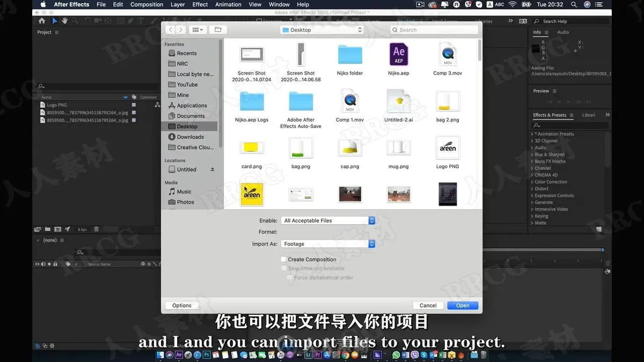644x362 pixels.
Task: Click the label tag column icon in Project panel
Action: pyautogui.click(x=134, y=97)
